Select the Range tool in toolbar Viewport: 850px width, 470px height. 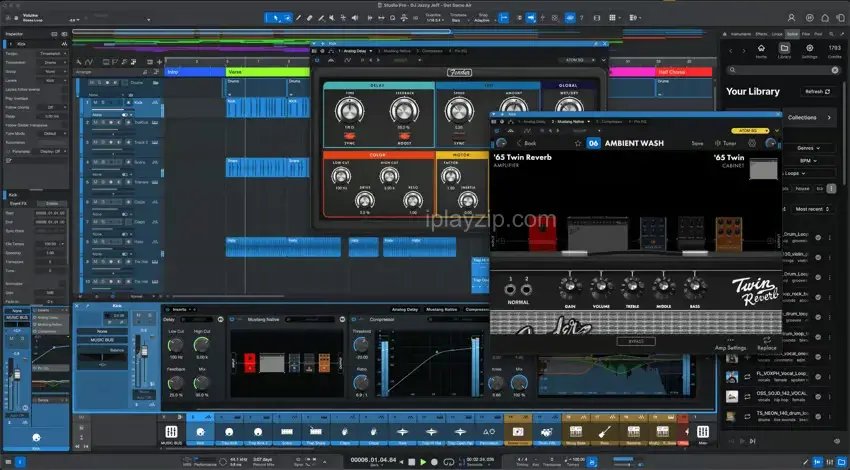(x=287, y=18)
